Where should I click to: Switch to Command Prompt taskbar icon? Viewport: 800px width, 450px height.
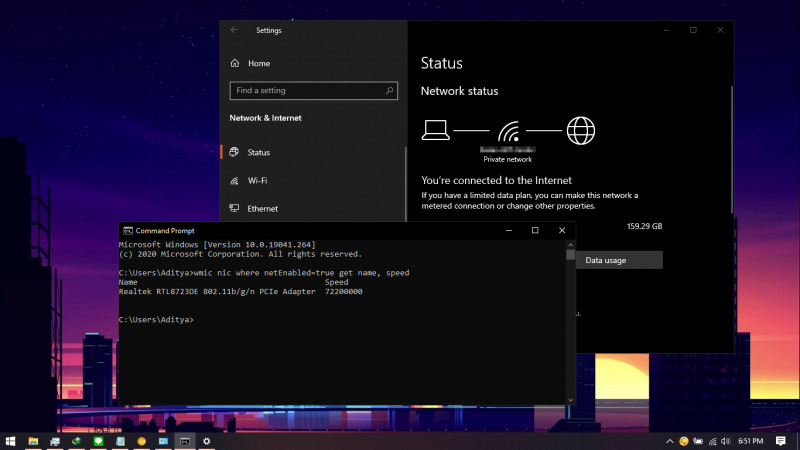[185, 441]
